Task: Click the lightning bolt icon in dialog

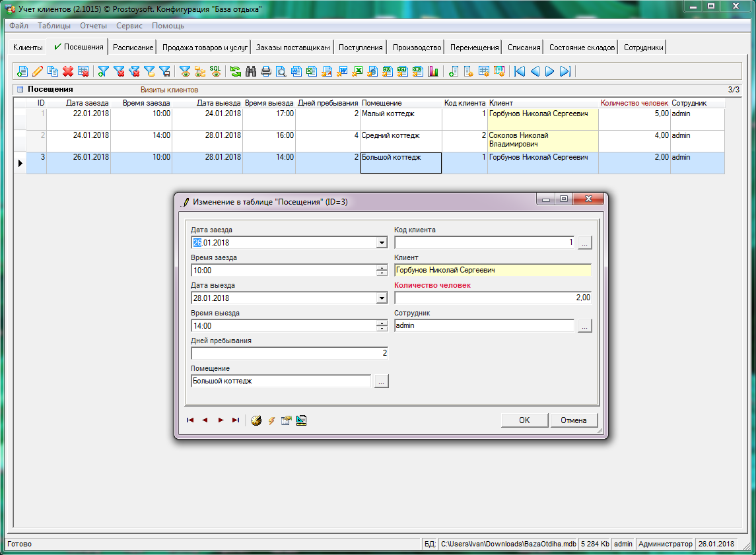Action: coord(271,420)
